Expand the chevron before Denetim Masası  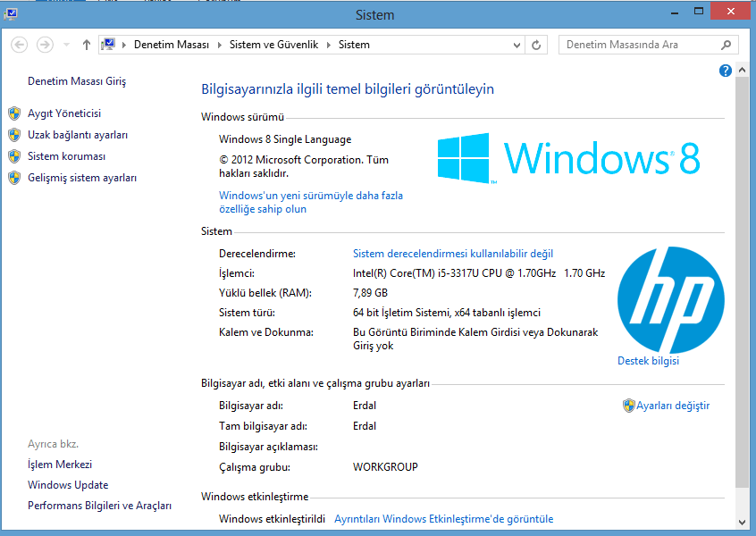tap(124, 45)
